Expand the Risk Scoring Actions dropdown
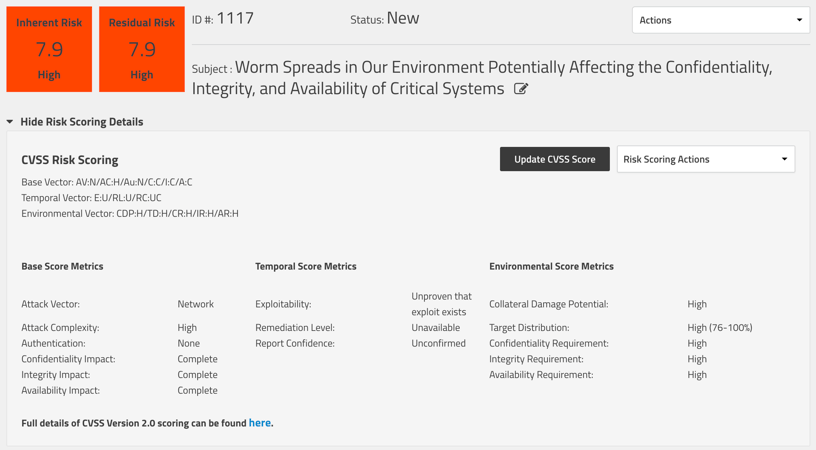The width and height of the screenshot is (816, 450). [705, 159]
